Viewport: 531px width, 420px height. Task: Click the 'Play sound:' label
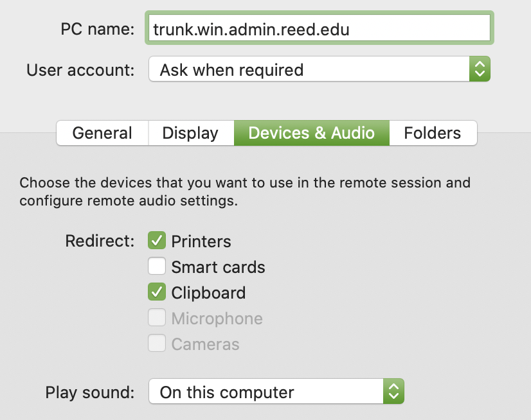[x=90, y=392]
